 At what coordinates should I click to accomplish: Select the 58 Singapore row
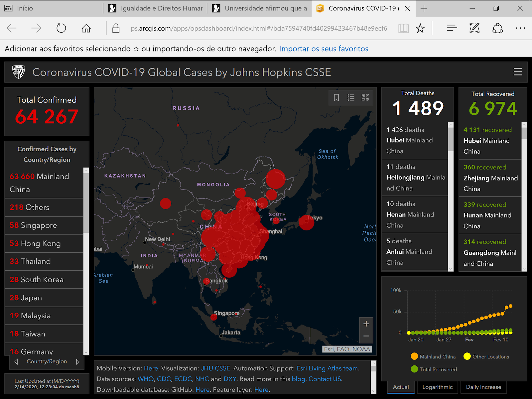[44, 225]
